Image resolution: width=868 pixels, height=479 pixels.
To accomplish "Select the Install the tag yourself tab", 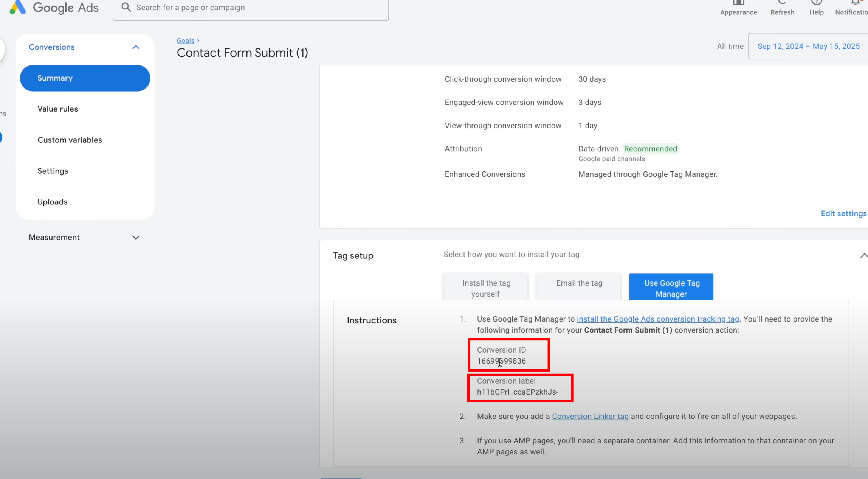I will pos(486,288).
